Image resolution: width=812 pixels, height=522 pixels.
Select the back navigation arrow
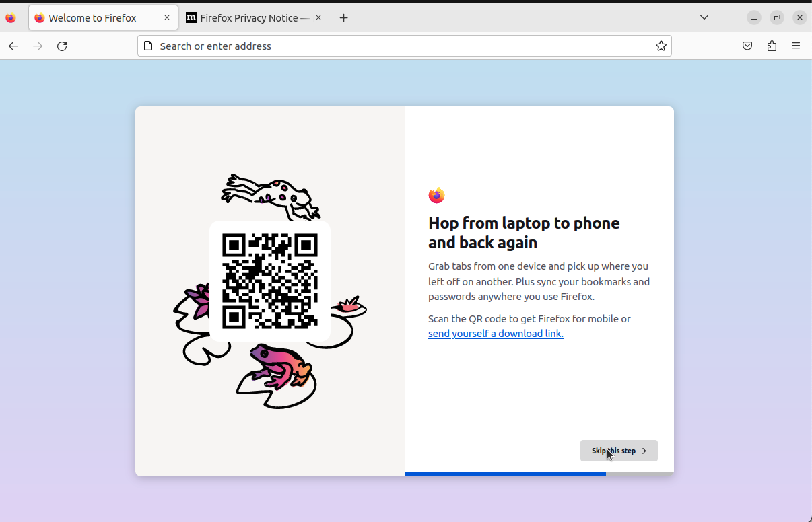(x=13, y=46)
